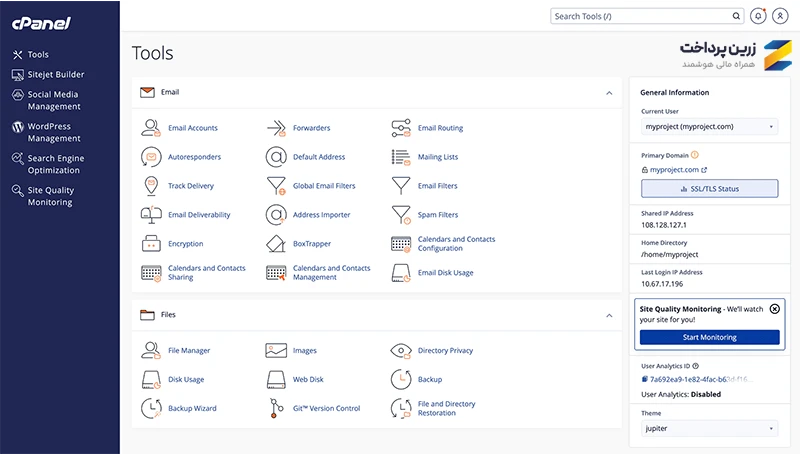Open the Spam Filters icon
800x454 pixels.
pos(401,215)
